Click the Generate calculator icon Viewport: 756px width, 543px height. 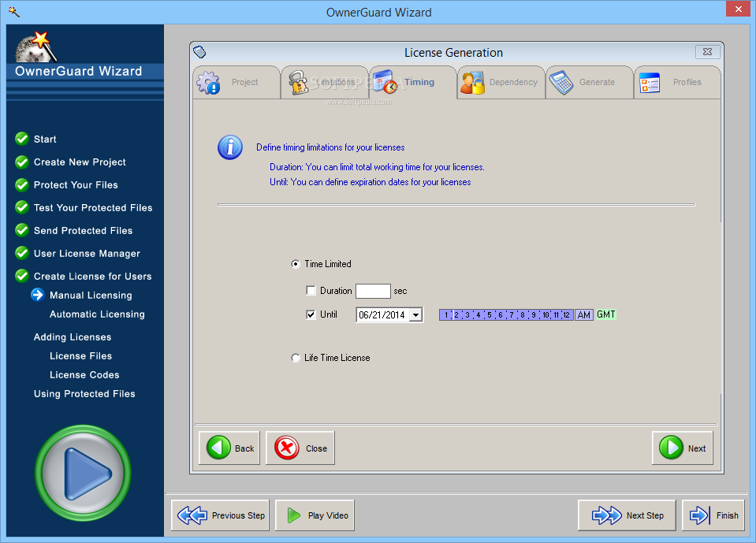coord(561,83)
